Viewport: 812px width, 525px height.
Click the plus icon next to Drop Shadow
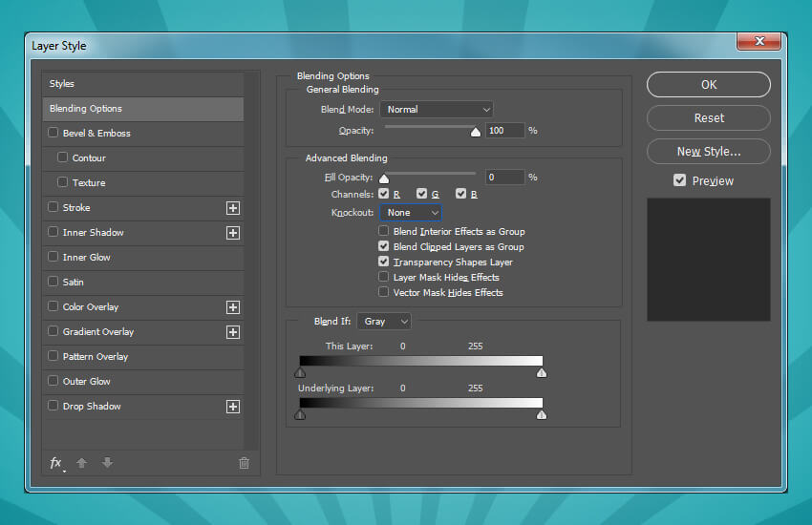tap(232, 407)
